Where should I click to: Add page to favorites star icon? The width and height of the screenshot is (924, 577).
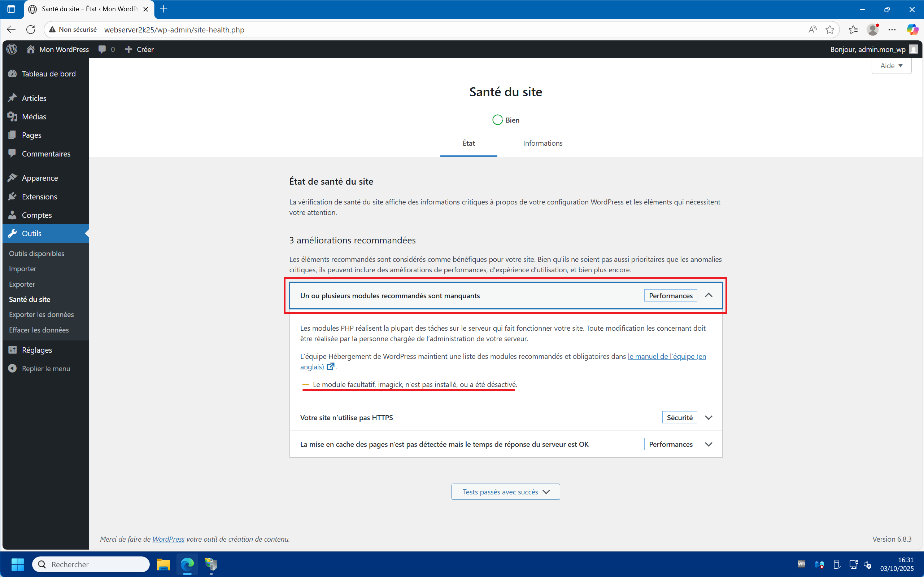[829, 29]
